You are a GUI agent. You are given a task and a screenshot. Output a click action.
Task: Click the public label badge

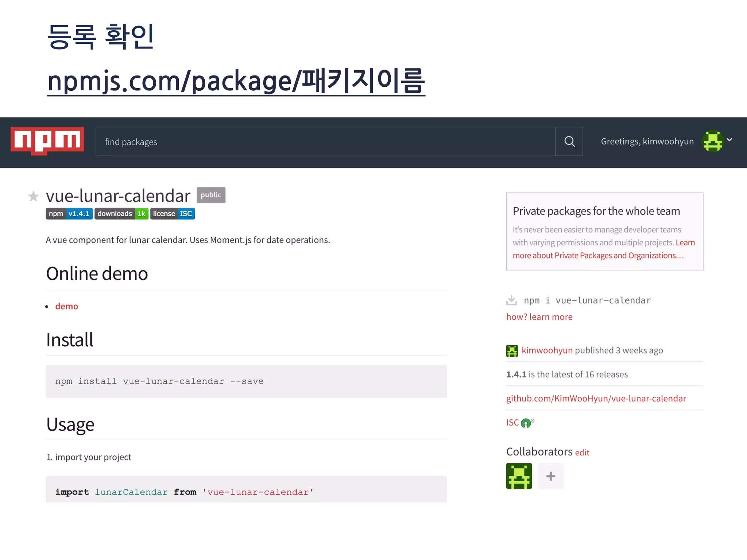pos(211,195)
